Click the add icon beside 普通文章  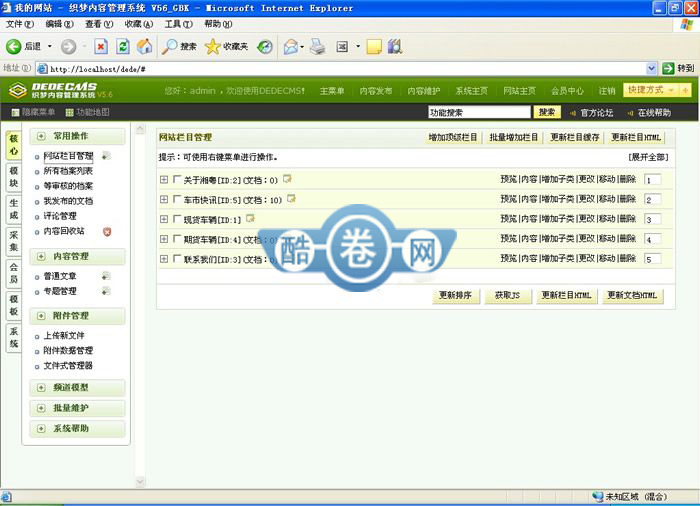[106, 276]
